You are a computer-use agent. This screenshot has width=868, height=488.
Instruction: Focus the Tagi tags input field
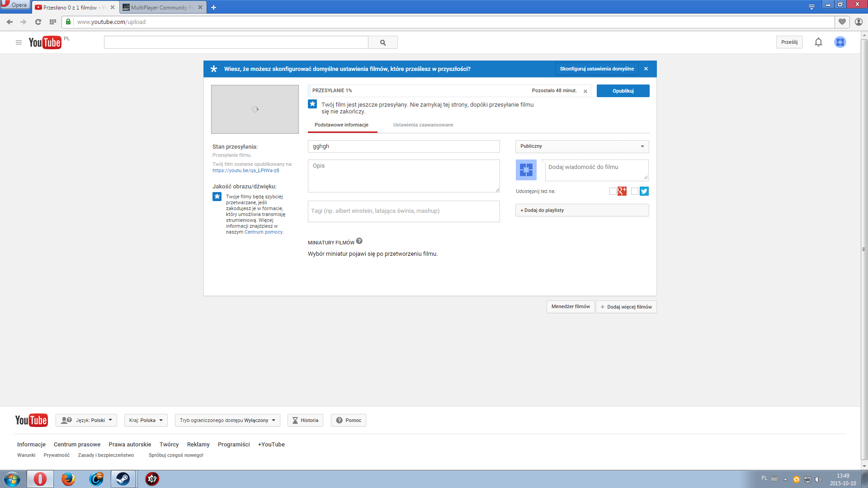tap(404, 211)
